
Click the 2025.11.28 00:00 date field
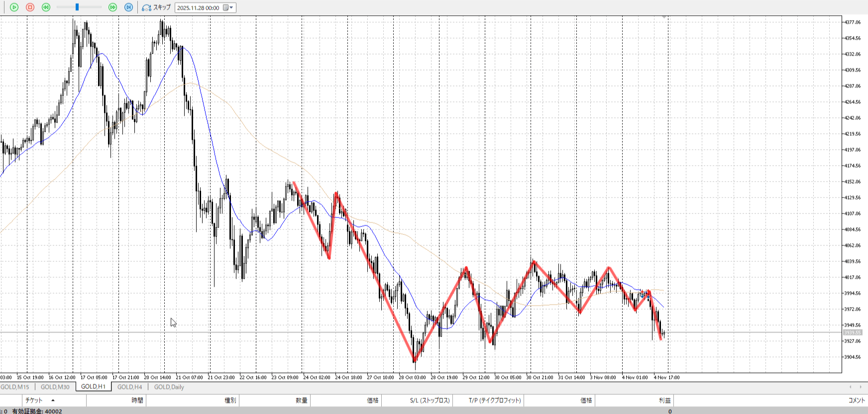pyautogui.click(x=198, y=8)
